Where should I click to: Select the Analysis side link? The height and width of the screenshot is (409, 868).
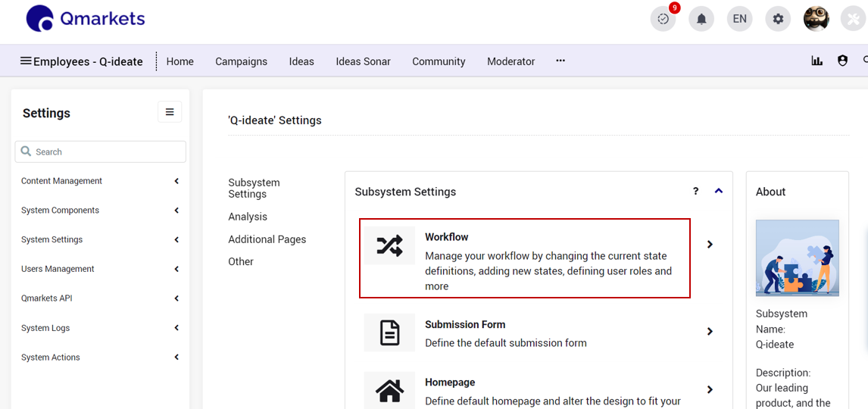pyautogui.click(x=248, y=217)
